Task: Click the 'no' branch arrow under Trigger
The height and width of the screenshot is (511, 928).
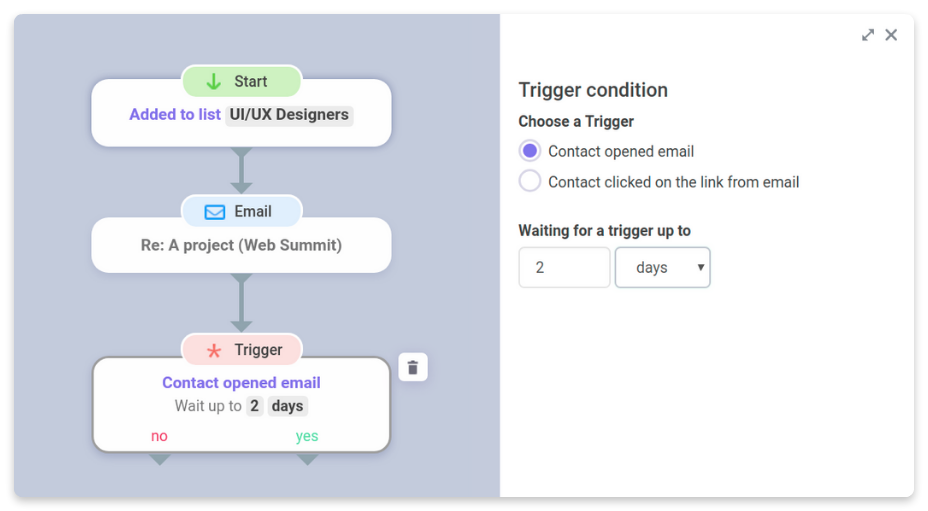Action: 160,459
